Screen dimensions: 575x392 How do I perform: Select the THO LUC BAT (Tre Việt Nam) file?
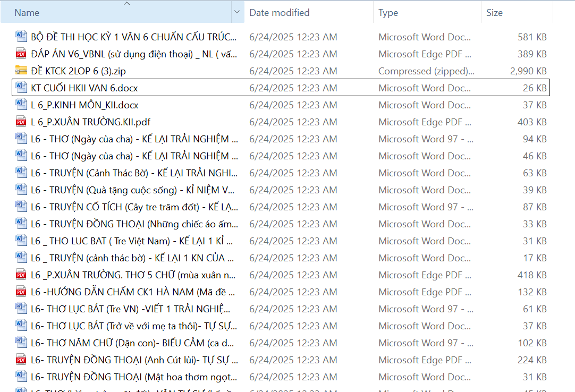pos(132,241)
